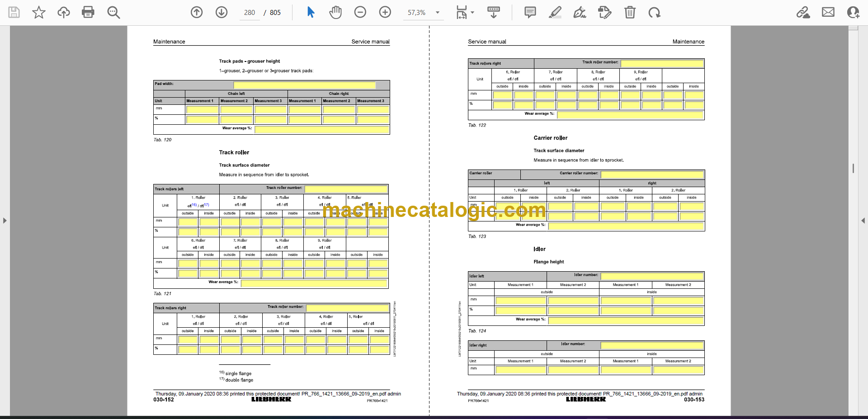Viewport: 868px width, 419px height.
Task: Save the document with the floppy icon
Action: (x=14, y=12)
